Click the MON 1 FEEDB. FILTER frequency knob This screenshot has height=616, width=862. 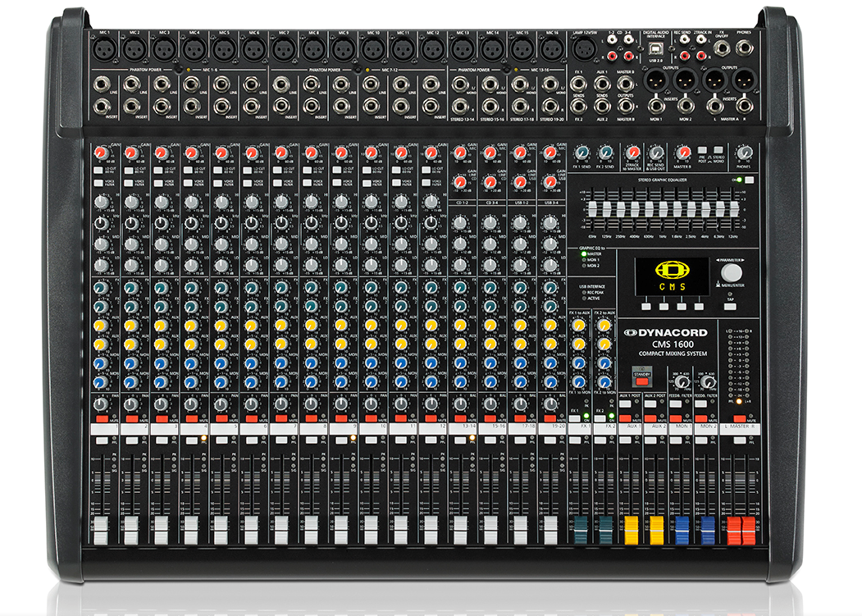point(682,381)
